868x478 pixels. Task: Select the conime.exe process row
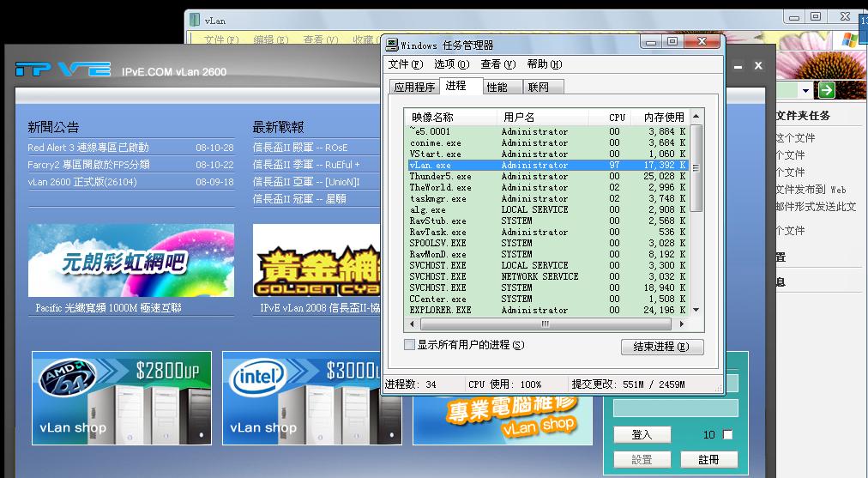[547, 143]
